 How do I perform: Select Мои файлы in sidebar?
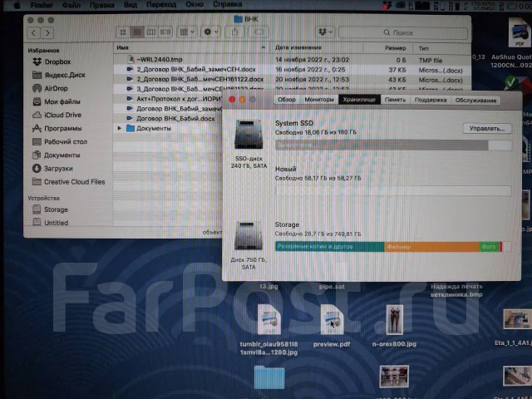coord(57,101)
